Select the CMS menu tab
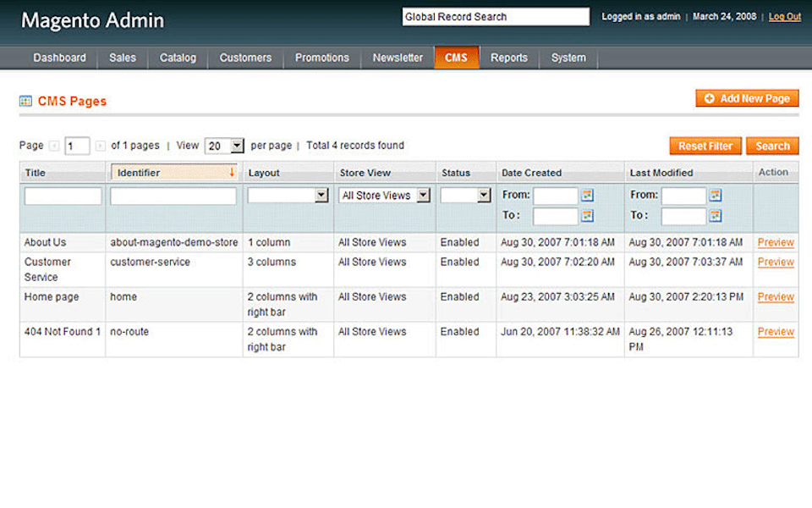This screenshot has height=508, width=812. point(456,58)
